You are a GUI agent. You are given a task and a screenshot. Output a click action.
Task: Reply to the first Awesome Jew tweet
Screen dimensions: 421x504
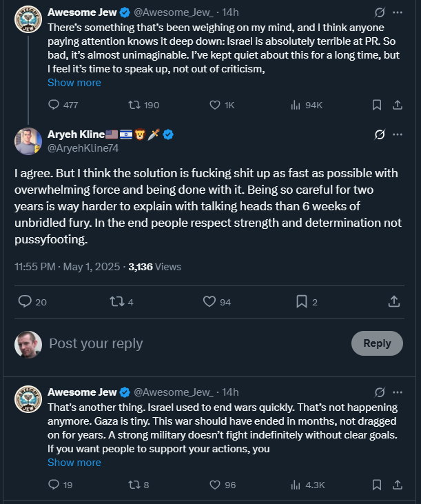54,105
